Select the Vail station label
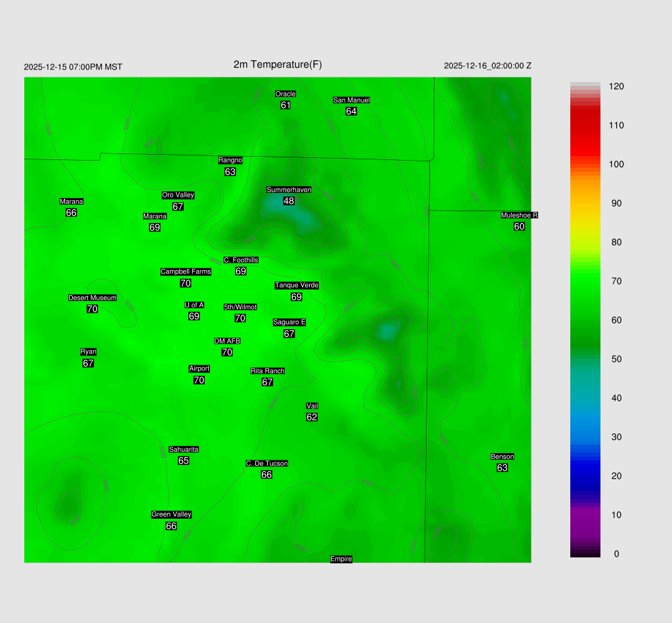672x623 pixels. [x=312, y=406]
